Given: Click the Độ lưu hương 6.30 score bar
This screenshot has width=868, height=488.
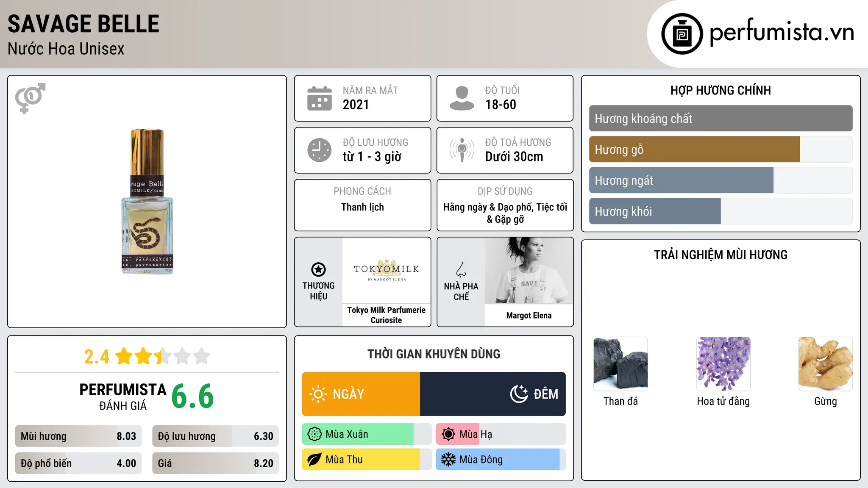Looking at the screenshot, I should pos(216,436).
